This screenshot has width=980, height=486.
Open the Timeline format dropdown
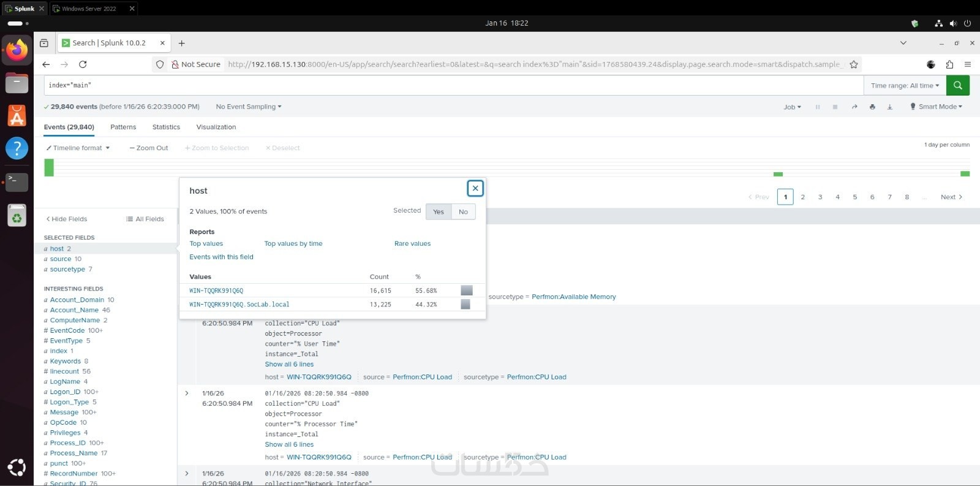(x=78, y=148)
